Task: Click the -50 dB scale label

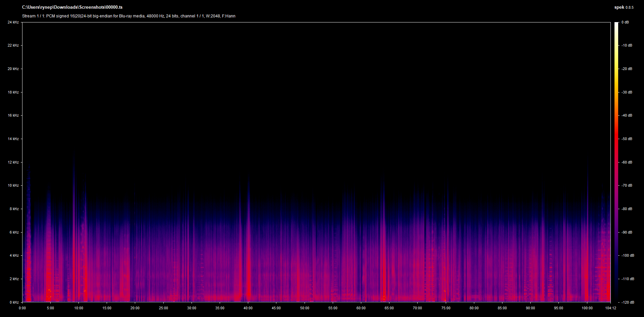Action: [627, 139]
